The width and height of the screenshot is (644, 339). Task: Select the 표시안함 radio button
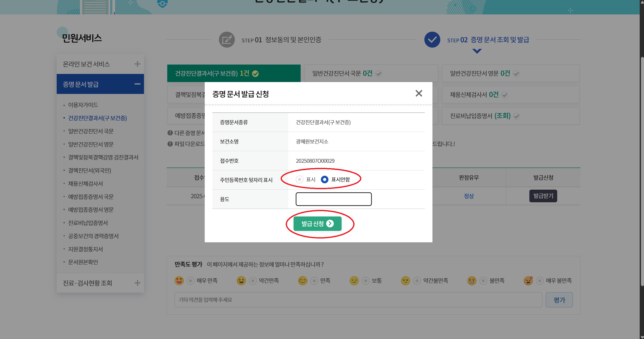(325, 180)
